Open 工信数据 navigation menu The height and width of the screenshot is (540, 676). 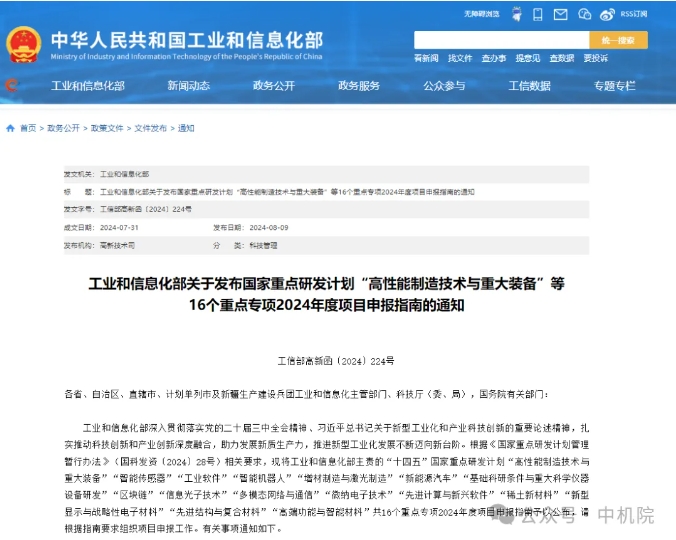click(529, 86)
